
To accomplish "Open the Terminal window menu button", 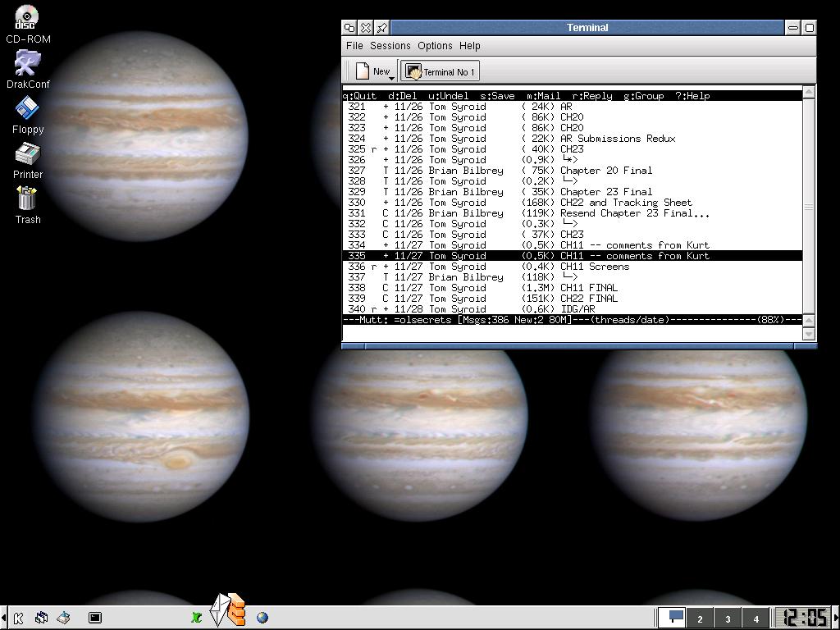I will (349, 28).
